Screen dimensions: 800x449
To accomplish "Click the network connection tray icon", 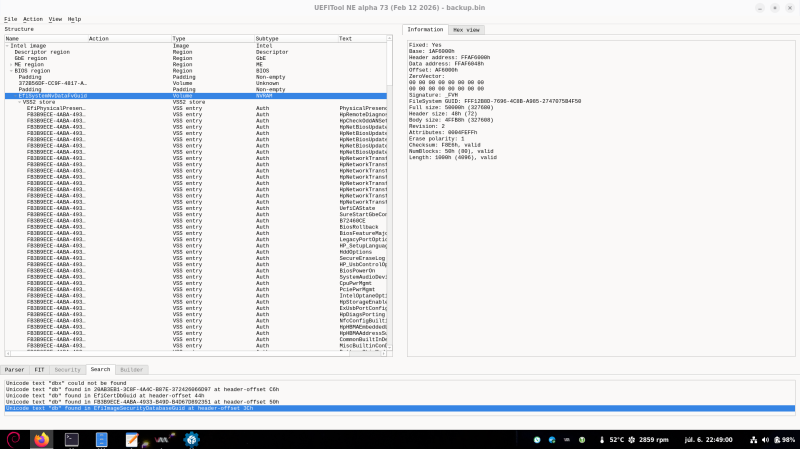I will pyautogui.click(x=754, y=440).
